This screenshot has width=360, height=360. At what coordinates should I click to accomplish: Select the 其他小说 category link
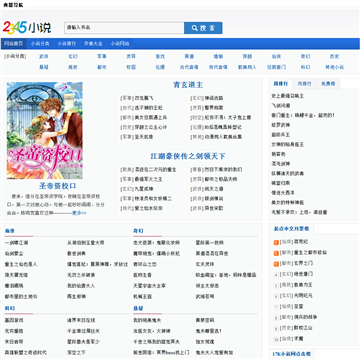tap(334, 67)
